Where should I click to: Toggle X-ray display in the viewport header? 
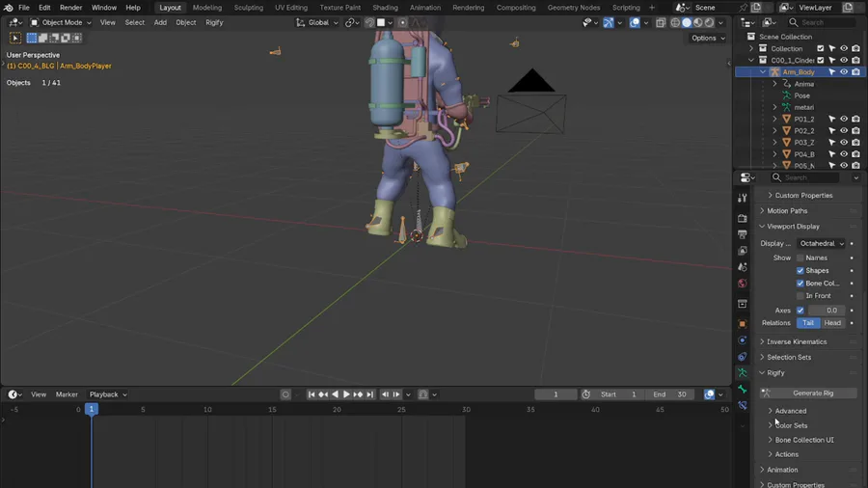tap(661, 23)
